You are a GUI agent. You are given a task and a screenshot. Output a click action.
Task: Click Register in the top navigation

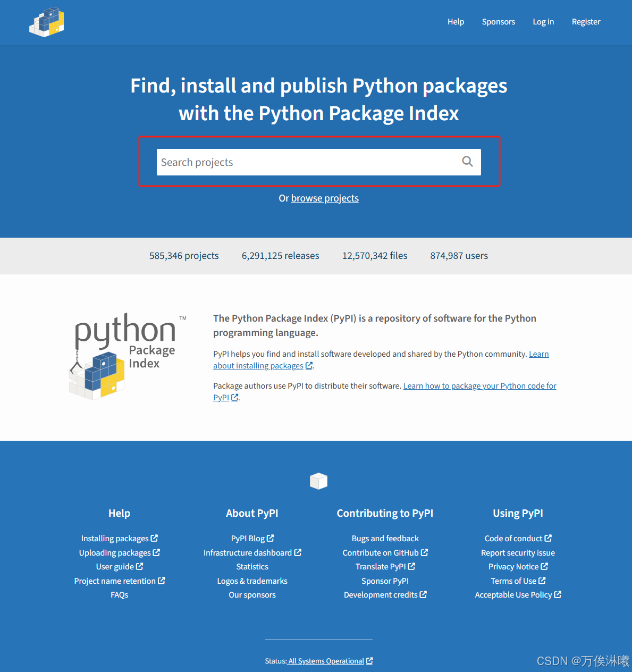[x=586, y=22]
